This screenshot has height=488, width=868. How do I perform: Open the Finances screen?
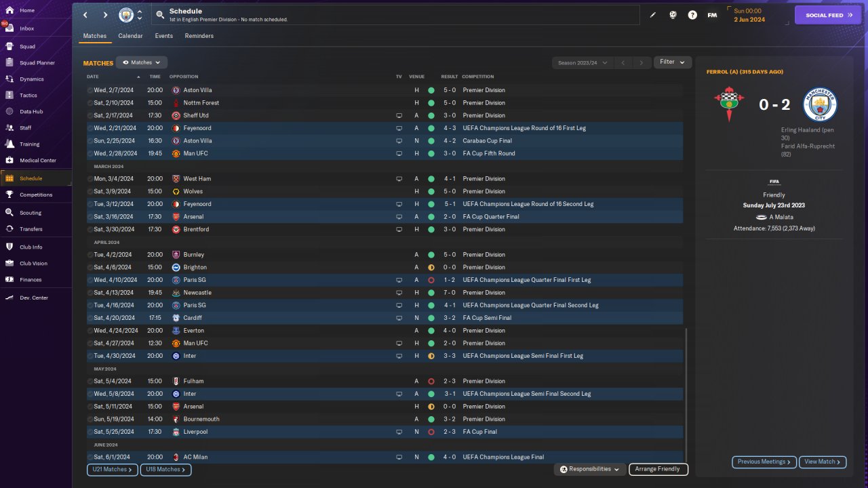[x=31, y=280]
